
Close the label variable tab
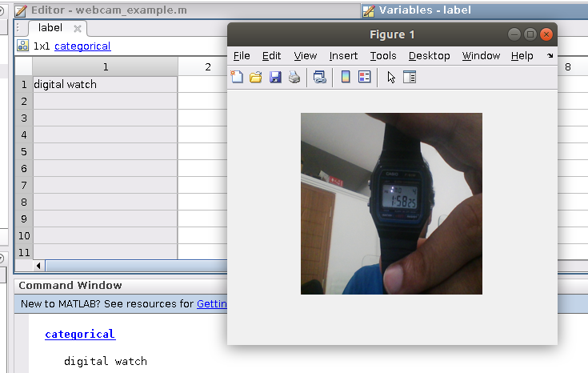(78, 29)
